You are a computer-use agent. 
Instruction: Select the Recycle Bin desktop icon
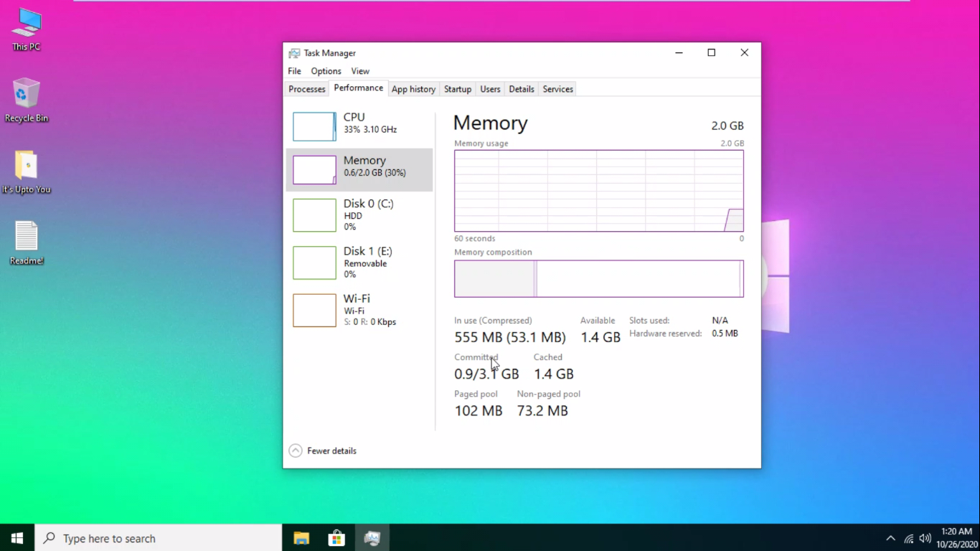tap(27, 100)
